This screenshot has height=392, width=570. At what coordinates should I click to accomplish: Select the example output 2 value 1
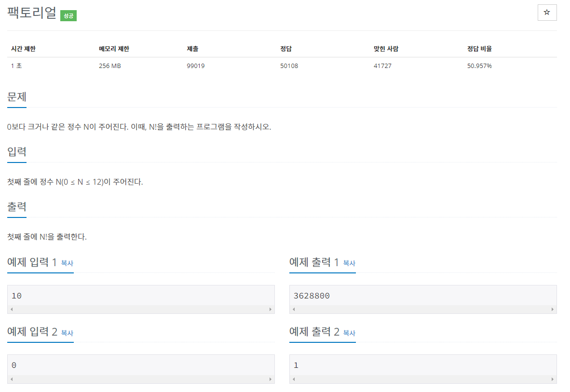[296, 365]
